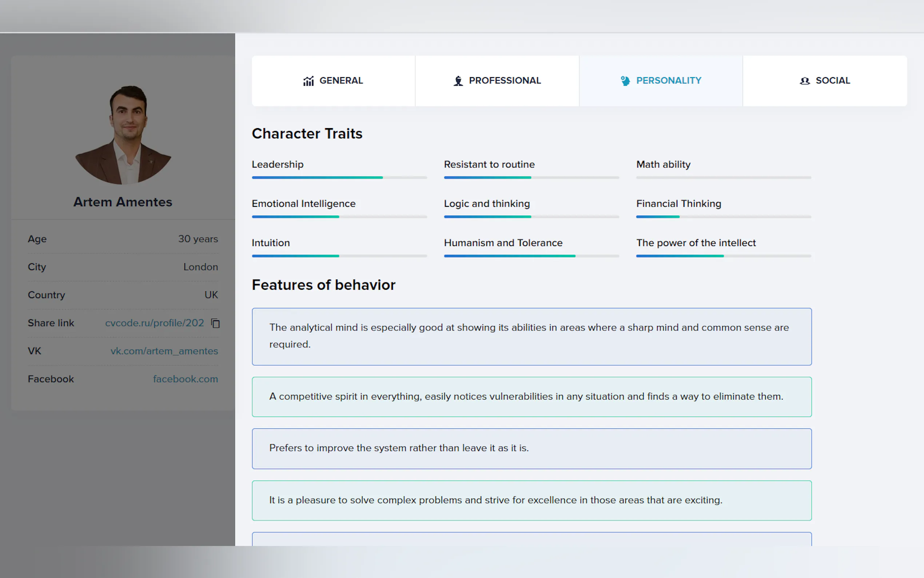
Task: Click the Financial Thinking progress bar
Action: pos(723,217)
